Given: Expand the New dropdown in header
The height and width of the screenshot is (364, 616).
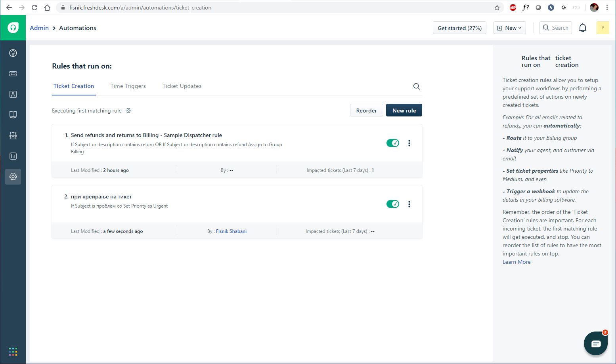Looking at the screenshot, I should click(509, 28).
